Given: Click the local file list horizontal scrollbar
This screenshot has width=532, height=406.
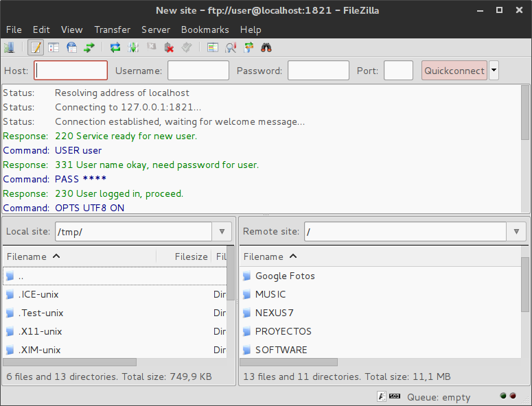Looking at the screenshot, I should click(x=69, y=362).
